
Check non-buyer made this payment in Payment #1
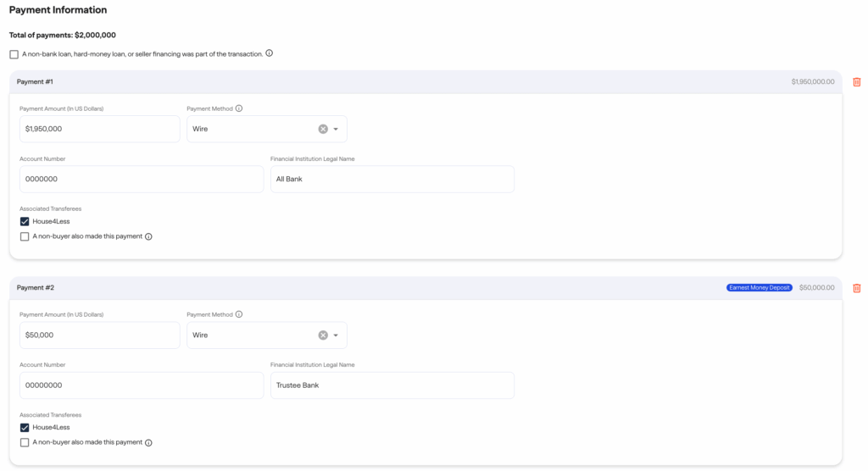(25, 236)
